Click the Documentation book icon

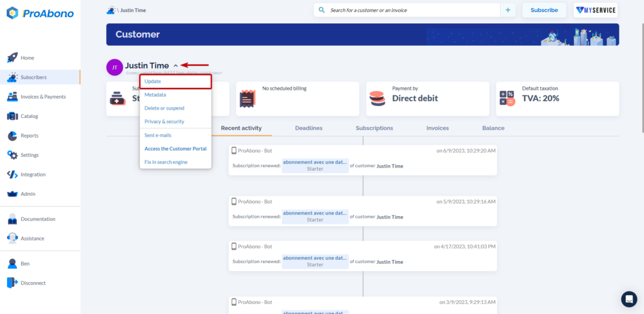point(13,219)
